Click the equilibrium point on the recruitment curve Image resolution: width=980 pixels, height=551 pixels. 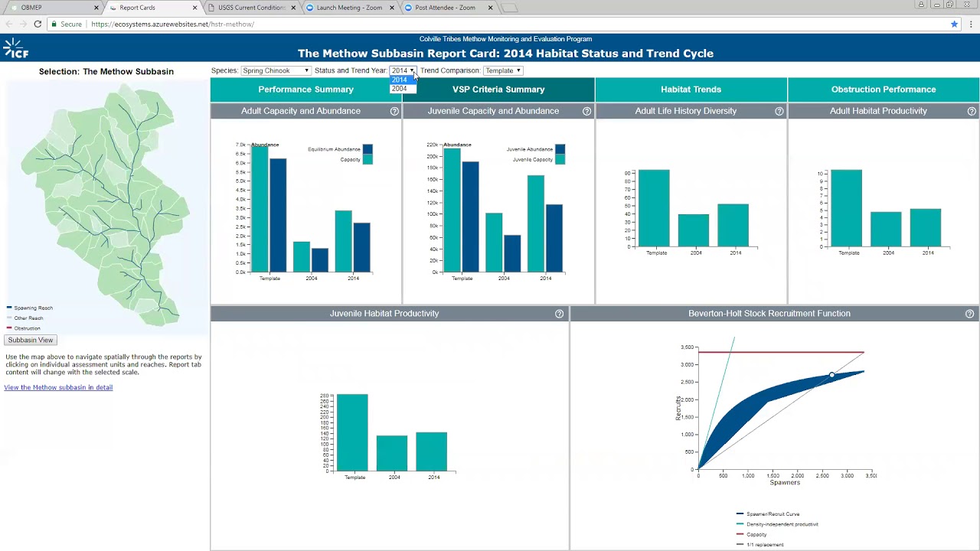point(832,375)
